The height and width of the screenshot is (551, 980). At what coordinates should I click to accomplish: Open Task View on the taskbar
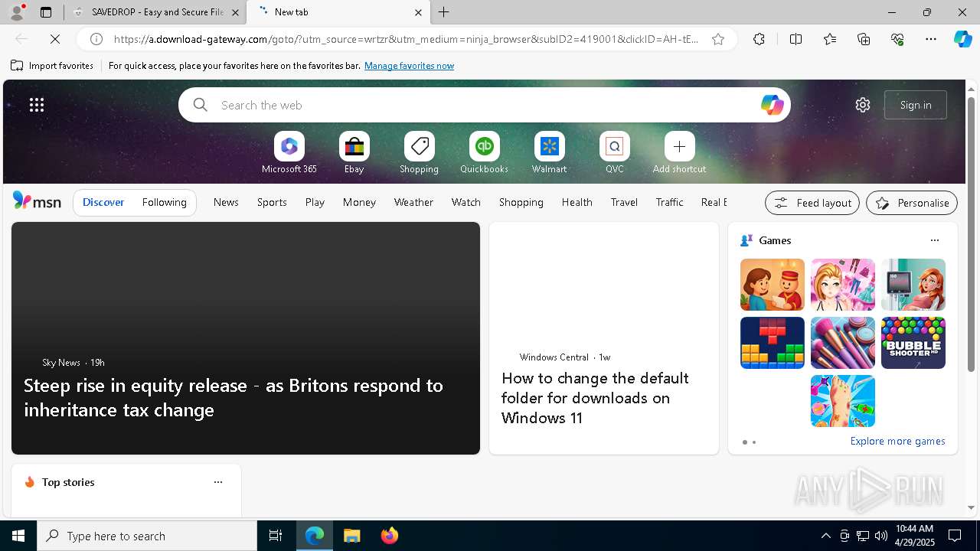(x=276, y=536)
